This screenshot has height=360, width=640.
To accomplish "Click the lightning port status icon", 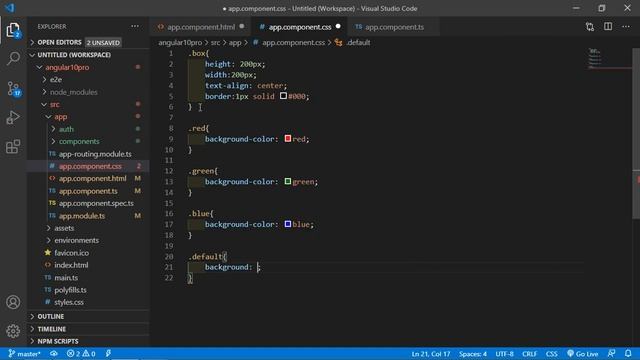I will point(108,354).
